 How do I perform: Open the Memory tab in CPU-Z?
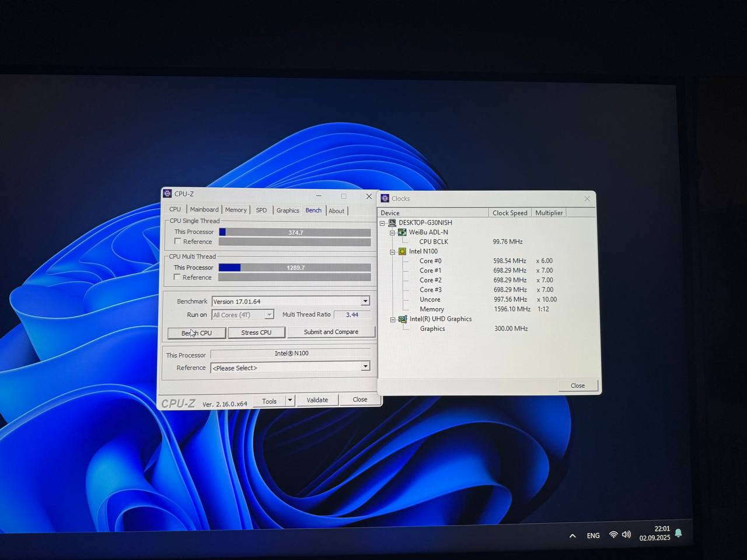(236, 210)
